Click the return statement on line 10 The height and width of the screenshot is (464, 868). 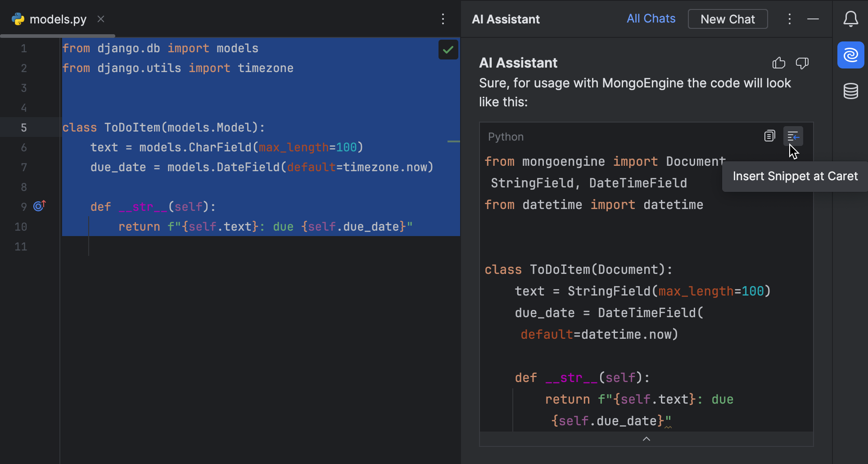pos(265,227)
